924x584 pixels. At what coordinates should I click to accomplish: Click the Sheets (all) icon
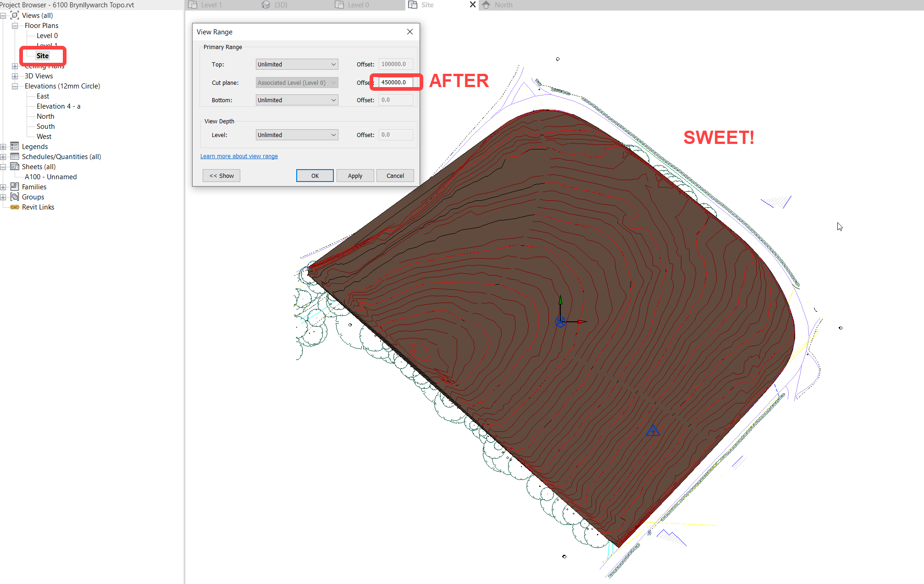[x=15, y=166]
